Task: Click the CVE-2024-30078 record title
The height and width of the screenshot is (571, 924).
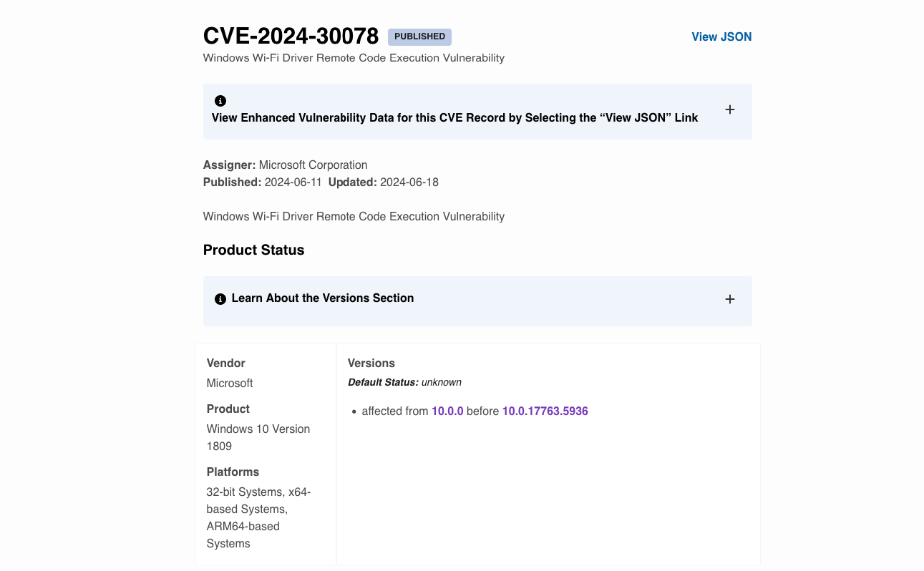Action: coord(291,36)
